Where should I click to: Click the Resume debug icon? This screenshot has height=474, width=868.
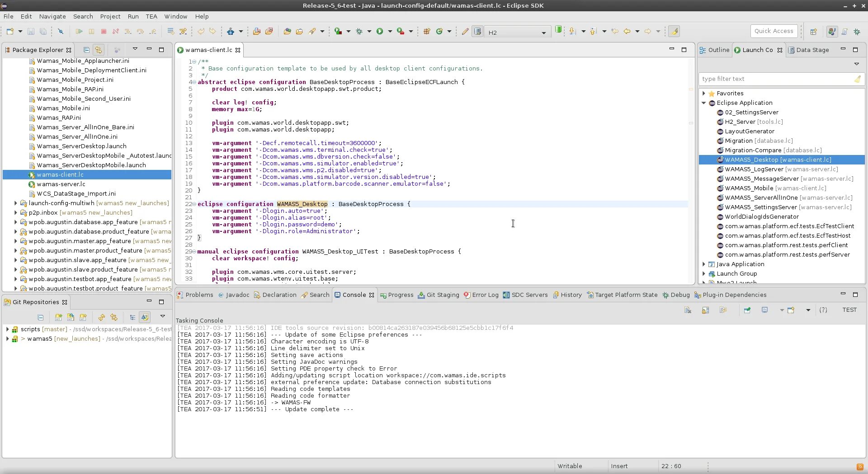click(79, 32)
